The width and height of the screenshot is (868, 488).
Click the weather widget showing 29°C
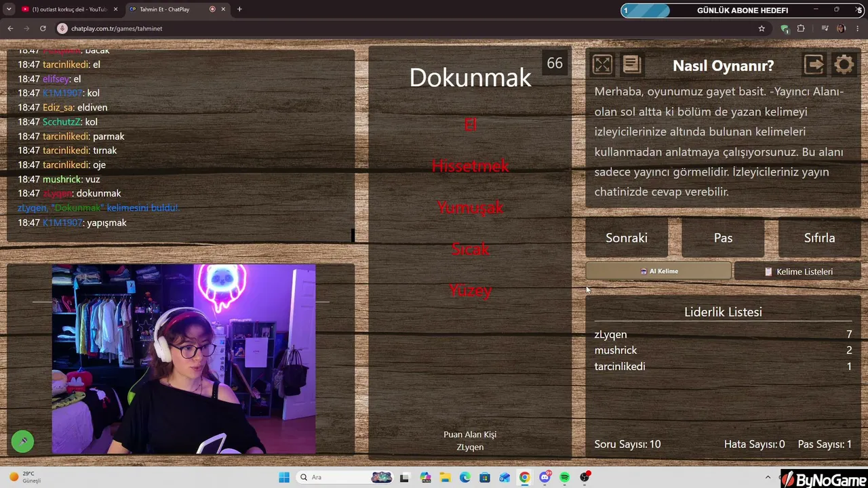[x=25, y=477]
